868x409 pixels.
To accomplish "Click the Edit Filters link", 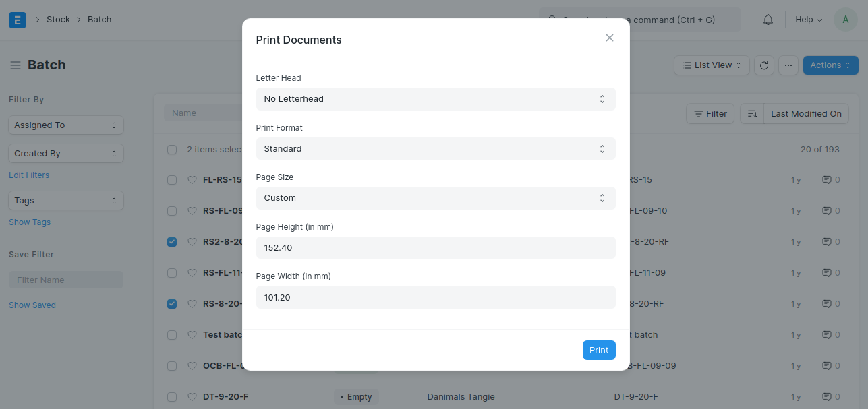I will pos(29,175).
